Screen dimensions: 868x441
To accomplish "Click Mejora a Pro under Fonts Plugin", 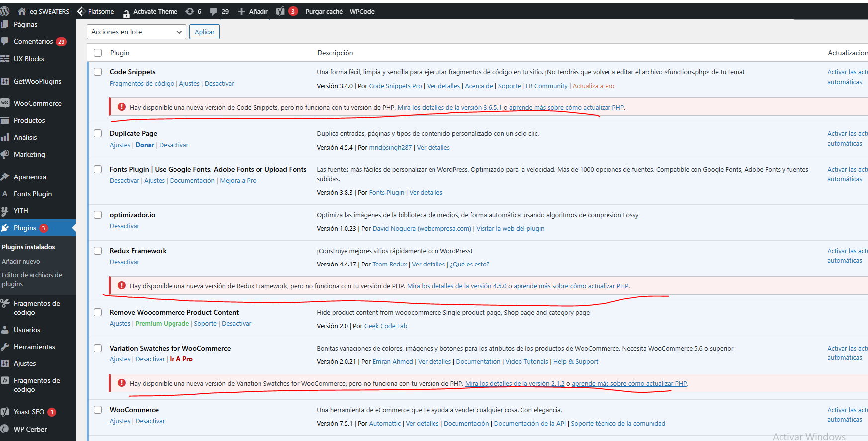I will pos(238,181).
